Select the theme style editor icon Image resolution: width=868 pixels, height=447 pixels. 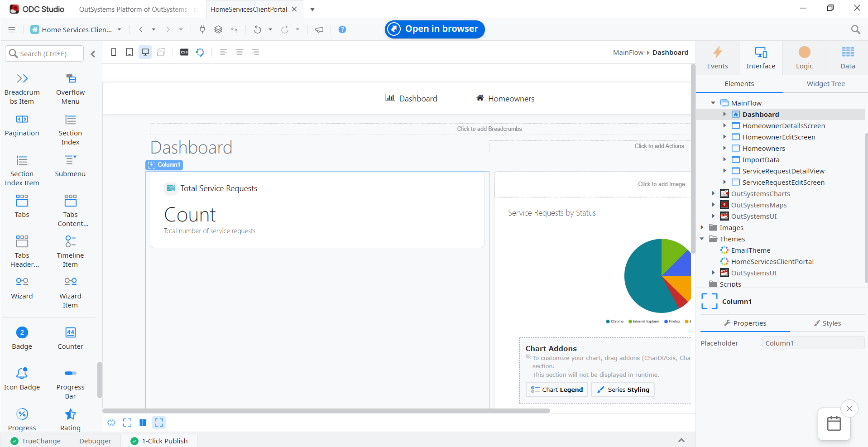click(200, 52)
